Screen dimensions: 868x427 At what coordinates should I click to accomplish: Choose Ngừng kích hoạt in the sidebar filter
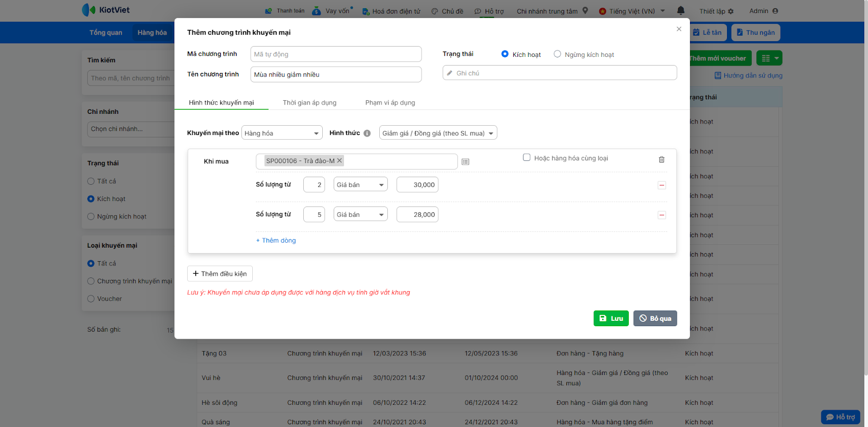tap(91, 217)
